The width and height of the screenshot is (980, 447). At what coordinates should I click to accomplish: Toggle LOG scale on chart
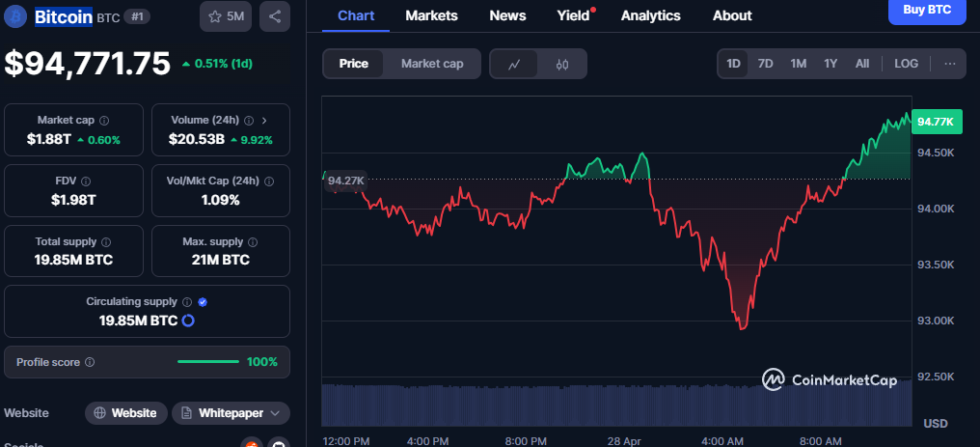(907, 64)
